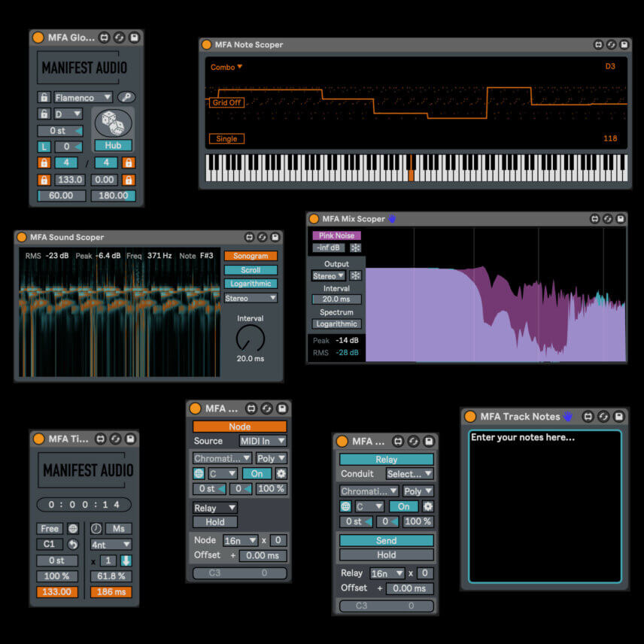Click the Grid Off button in Note Scoper
Image resolution: width=644 pixels, height=644 pixels.
(226, 102)
